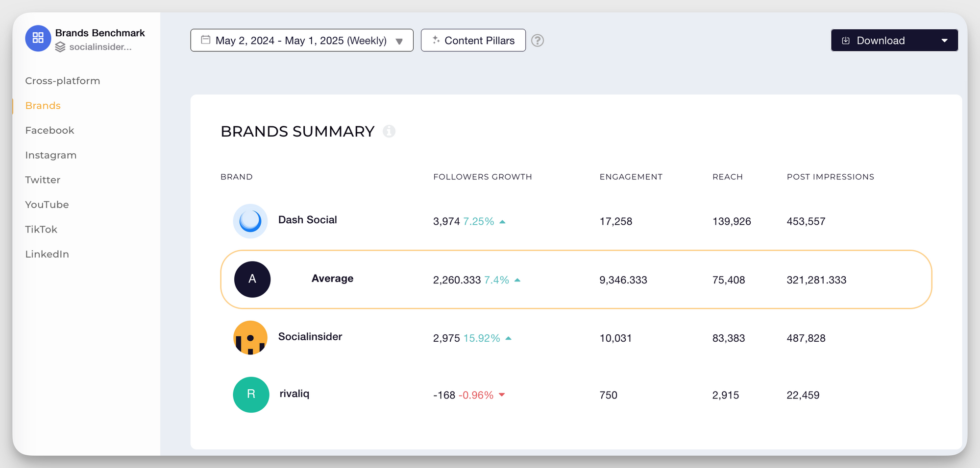Click the Socialinsider brand name in table
This screenshot has width=980, height=468.
(x=310, y=336)
